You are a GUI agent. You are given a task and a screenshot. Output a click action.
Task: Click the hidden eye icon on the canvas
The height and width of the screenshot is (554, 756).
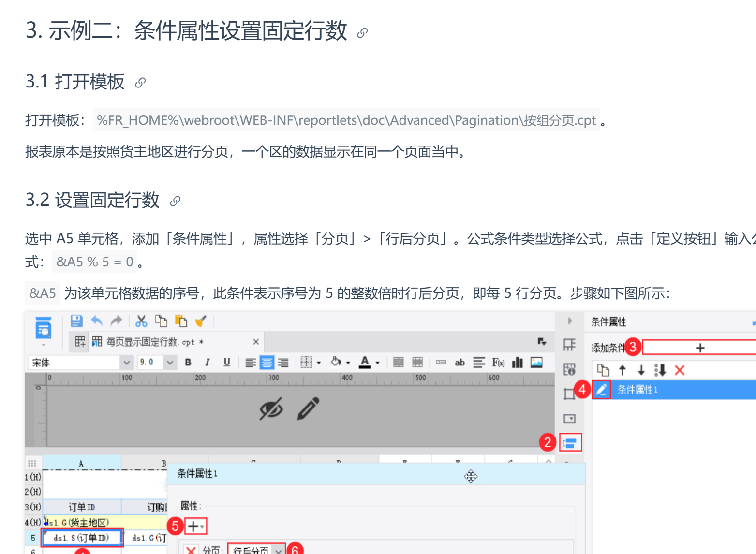271,409
